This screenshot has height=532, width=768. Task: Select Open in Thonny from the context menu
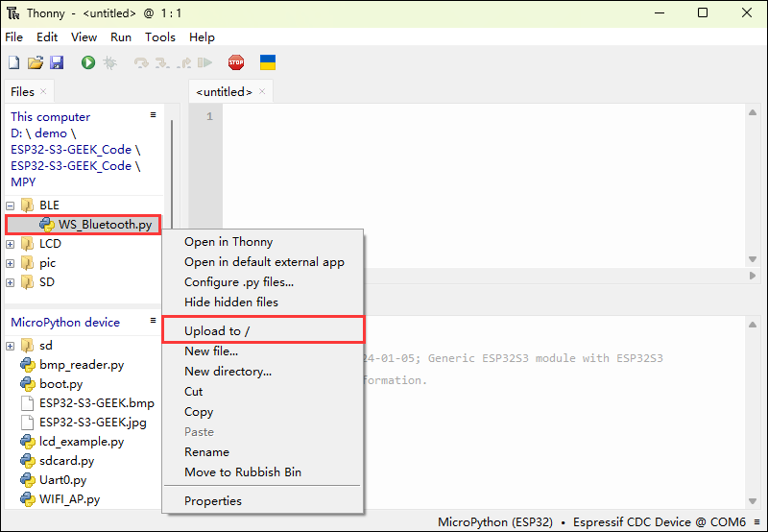(228, 242)
